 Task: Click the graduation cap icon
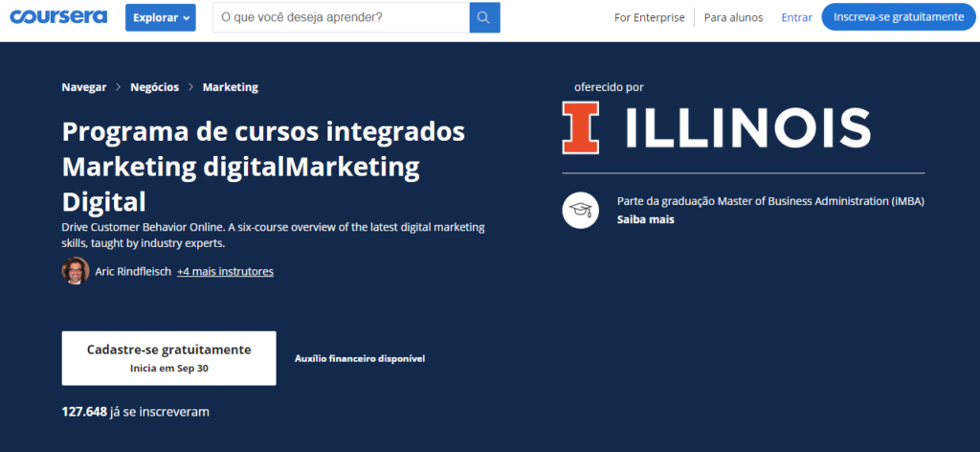pos(581,210)
